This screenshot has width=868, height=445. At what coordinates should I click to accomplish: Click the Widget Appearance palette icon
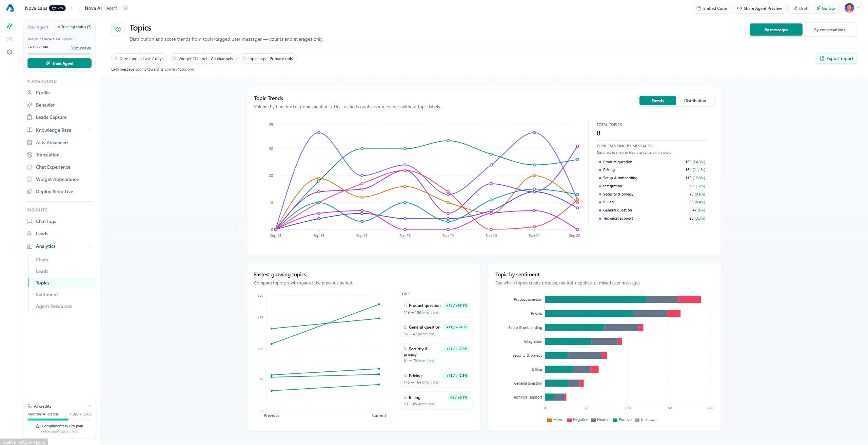(x=29, y=179)
